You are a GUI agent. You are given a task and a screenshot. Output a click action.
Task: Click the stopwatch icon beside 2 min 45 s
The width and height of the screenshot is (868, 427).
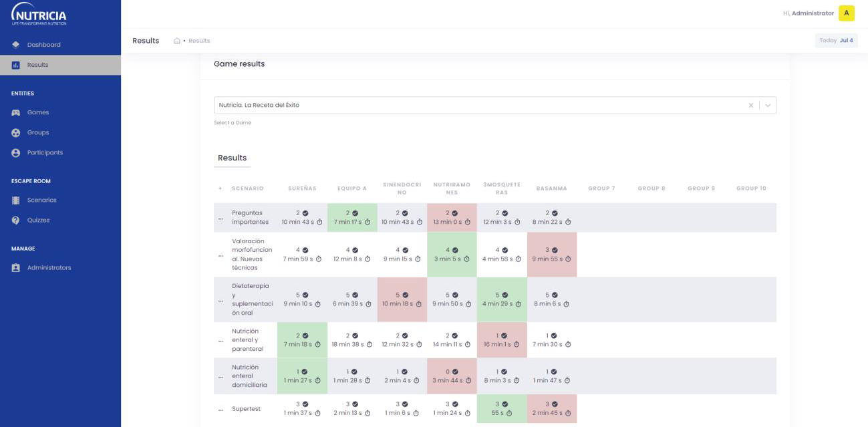point(567,413)
